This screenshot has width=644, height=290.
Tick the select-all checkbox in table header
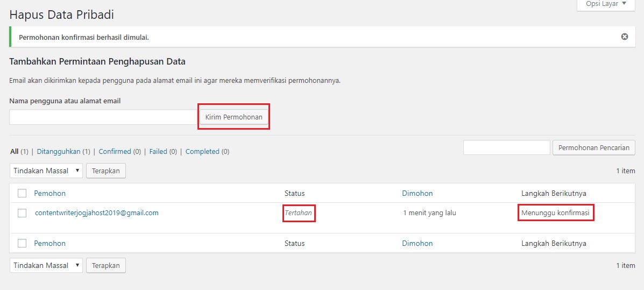point(22,193)
